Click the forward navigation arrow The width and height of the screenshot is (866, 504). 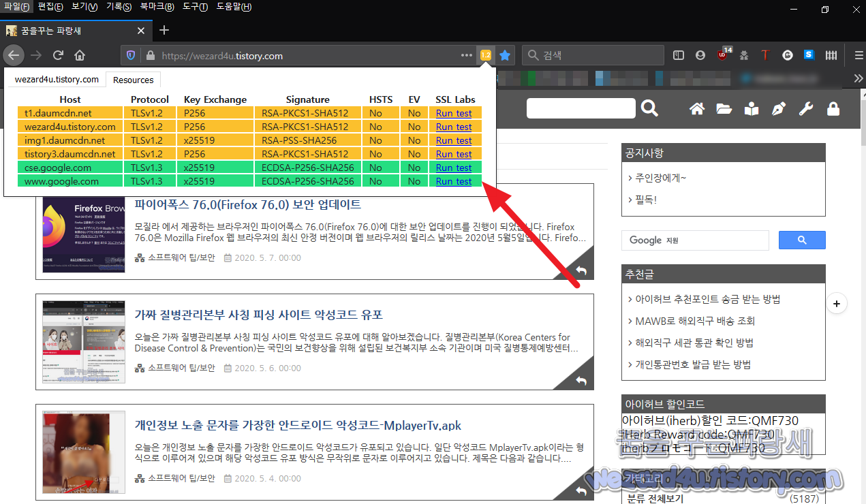36,55
